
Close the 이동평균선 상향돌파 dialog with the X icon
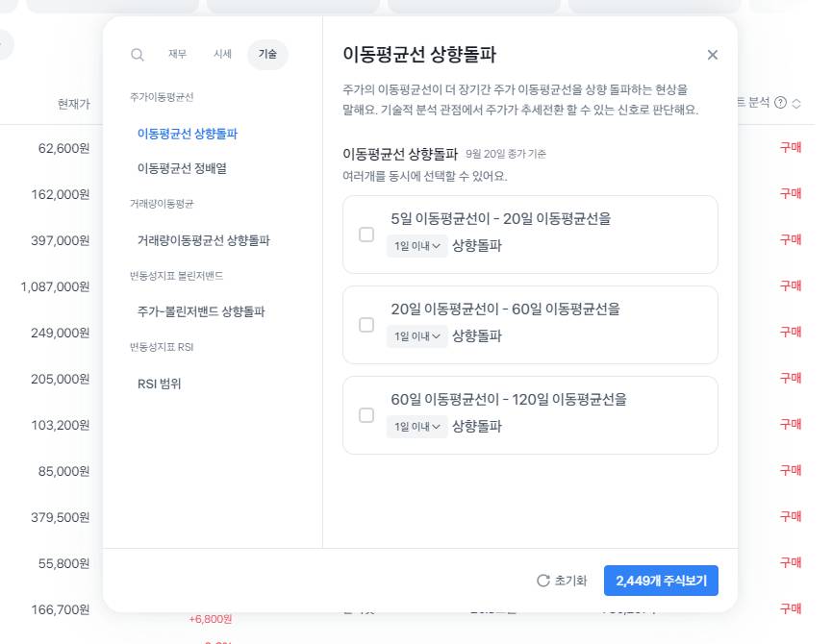tap(713, 55)
